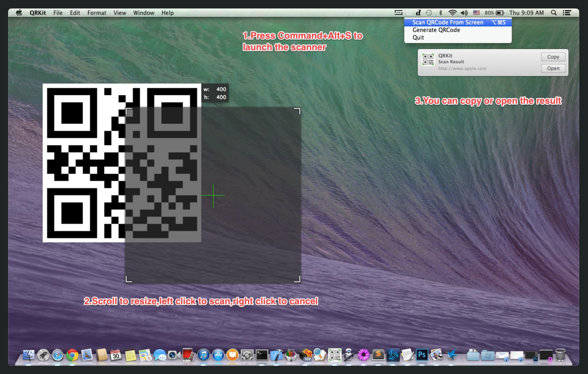The height and width of the screenshot is (374, 588).
Task: Choose Quit in the QRKit status menu
Action: pos(458,37)
